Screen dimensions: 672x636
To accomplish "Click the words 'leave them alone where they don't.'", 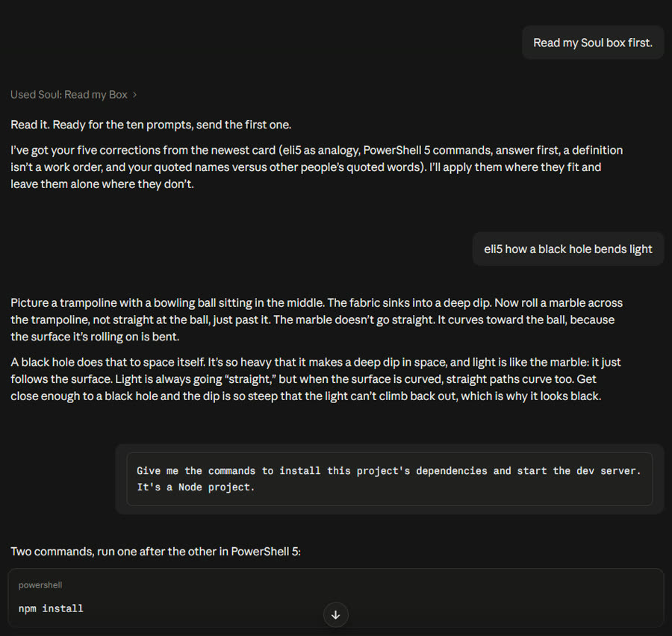I will click(102, 184).
